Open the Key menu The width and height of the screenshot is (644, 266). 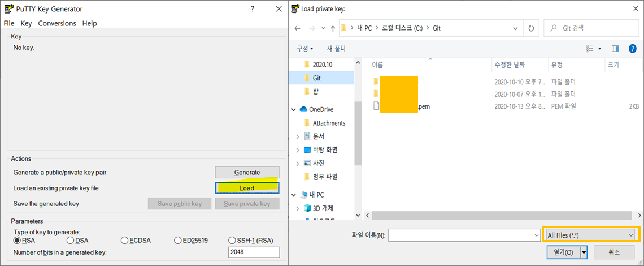pos(27,23)
